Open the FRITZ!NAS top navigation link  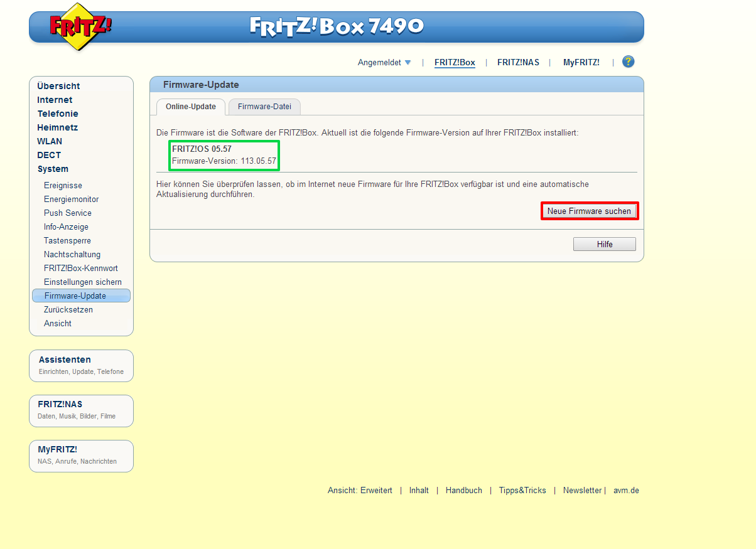[518, 62]
